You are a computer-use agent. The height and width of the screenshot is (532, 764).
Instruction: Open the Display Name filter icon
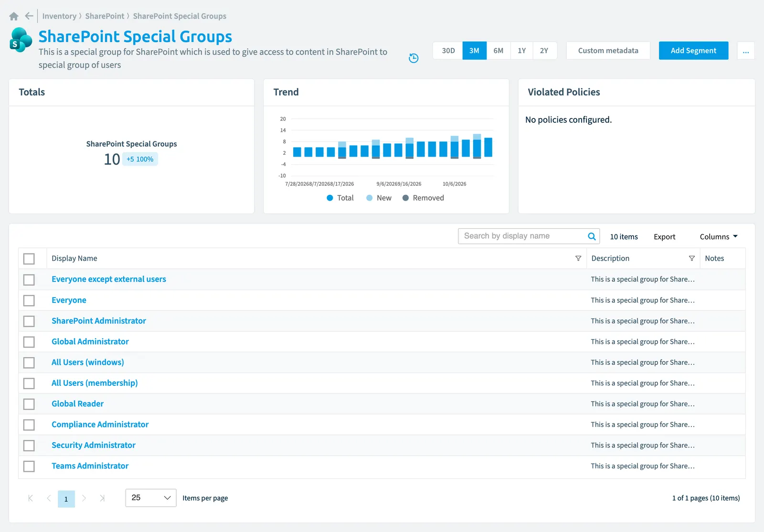pos(578,258)
